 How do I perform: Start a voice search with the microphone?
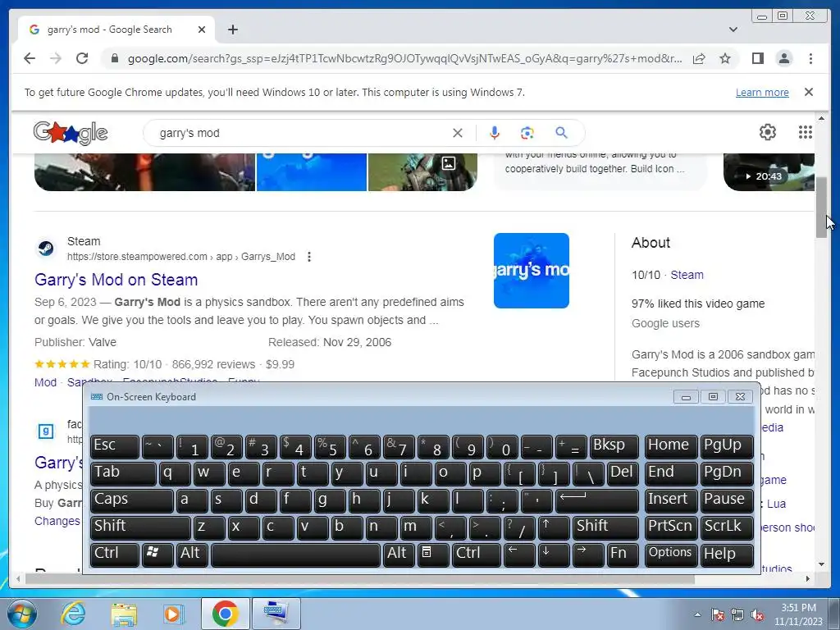point(495,133)
